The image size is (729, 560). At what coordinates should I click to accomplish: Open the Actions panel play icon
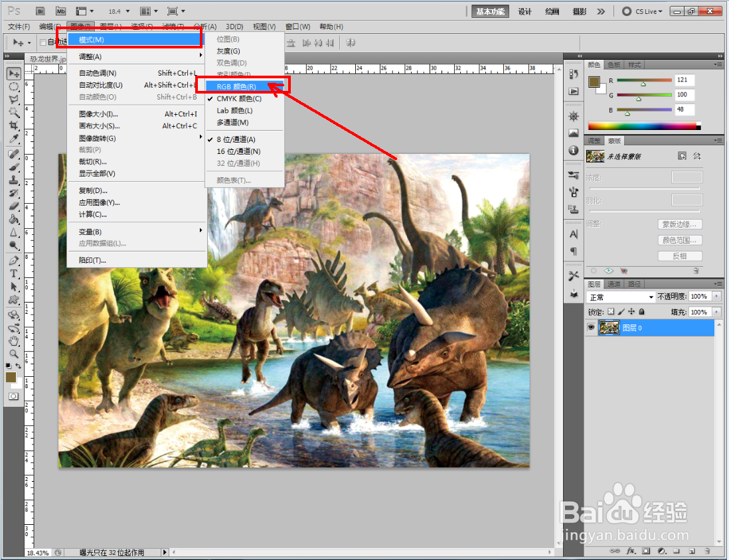pyautogui.click(x=573, y=91)
